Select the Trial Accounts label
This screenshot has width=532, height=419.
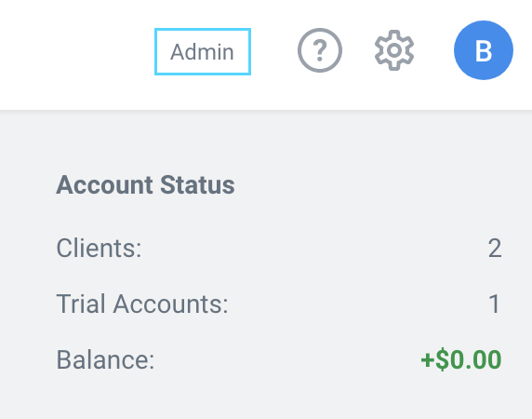click(x=142, y=304)
